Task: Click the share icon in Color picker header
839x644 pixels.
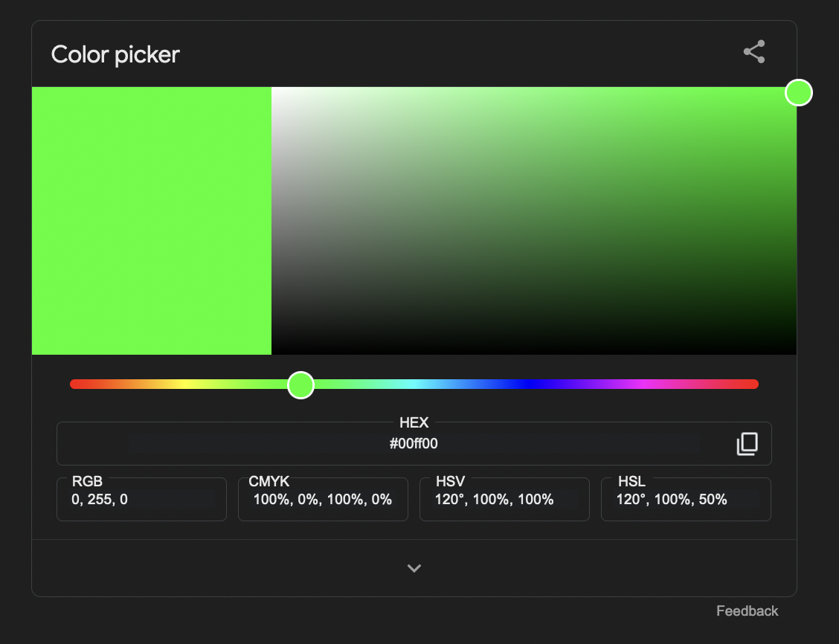Action: coord(754,52)
